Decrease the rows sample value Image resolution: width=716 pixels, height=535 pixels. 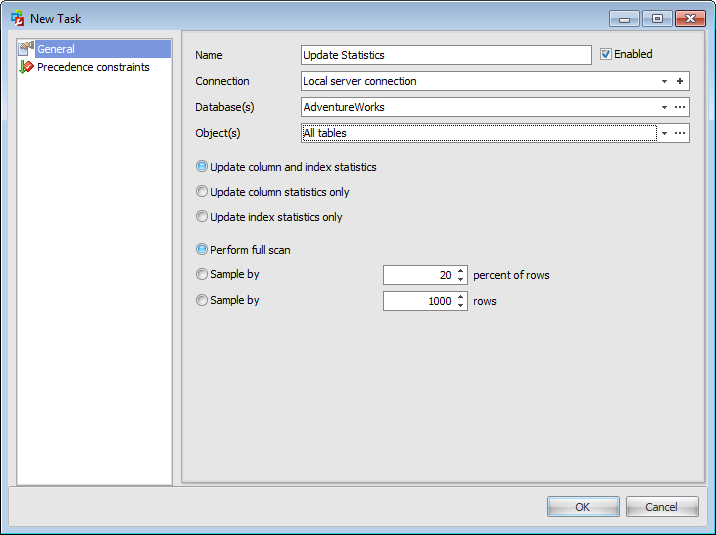(460, 305)
